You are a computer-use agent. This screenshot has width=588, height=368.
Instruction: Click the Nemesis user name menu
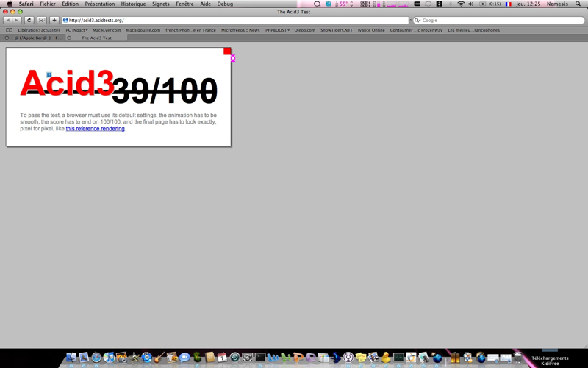(x=557, y=4)
